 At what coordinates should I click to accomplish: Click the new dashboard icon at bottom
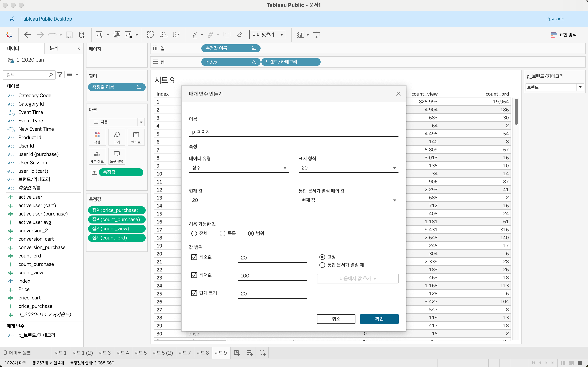click(x=250, y=353)
